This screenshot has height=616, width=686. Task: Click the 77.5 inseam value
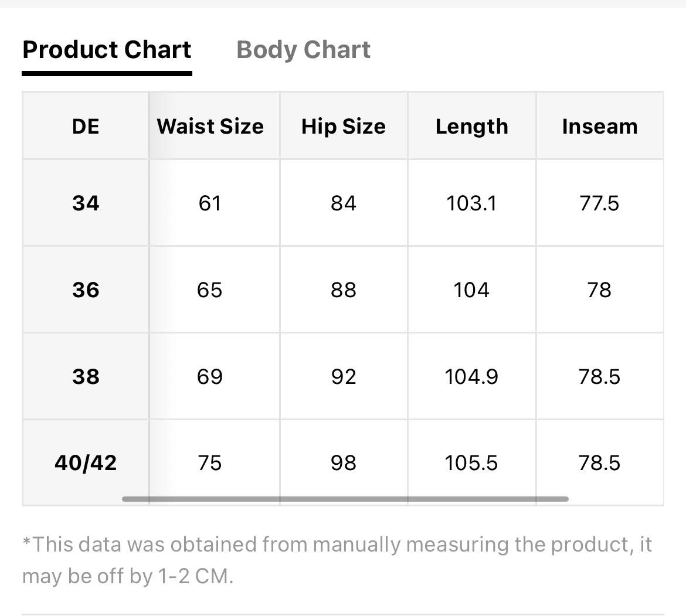(x=599, y=203)
